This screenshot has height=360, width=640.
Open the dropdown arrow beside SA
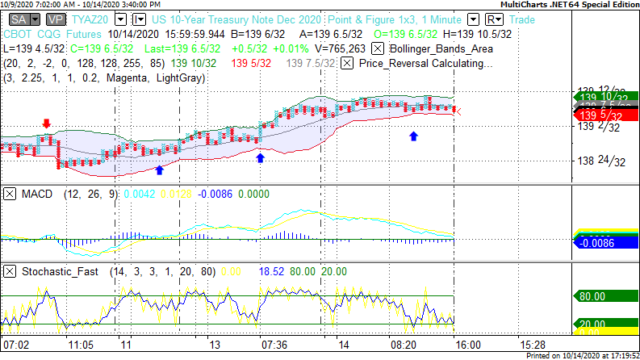coord(35,20)
